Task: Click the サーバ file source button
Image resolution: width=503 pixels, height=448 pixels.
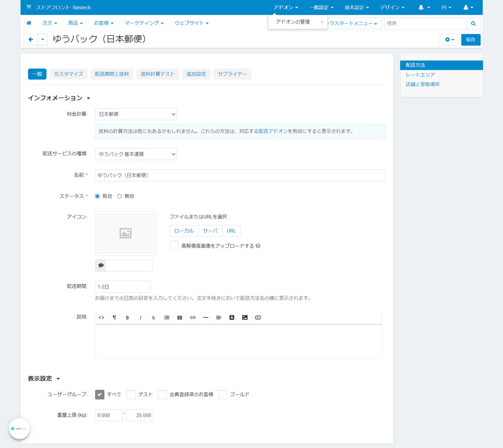Action: 210,231
